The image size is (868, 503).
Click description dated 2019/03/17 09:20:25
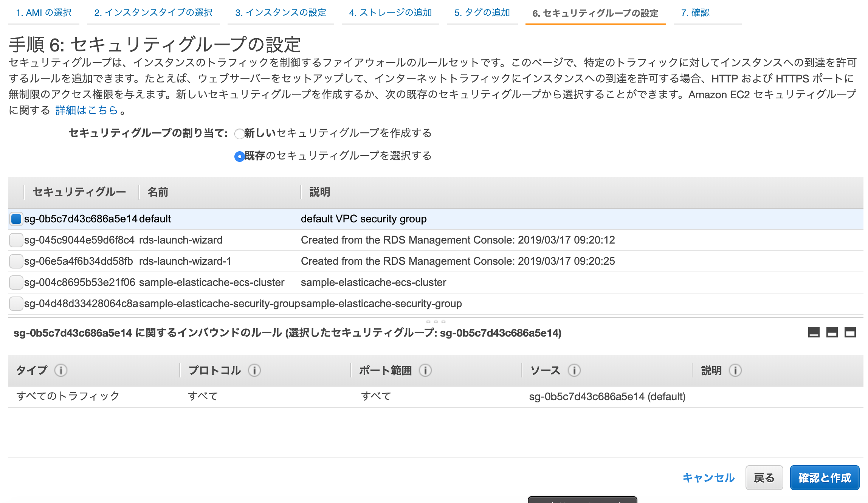click(x=458, y=261)
